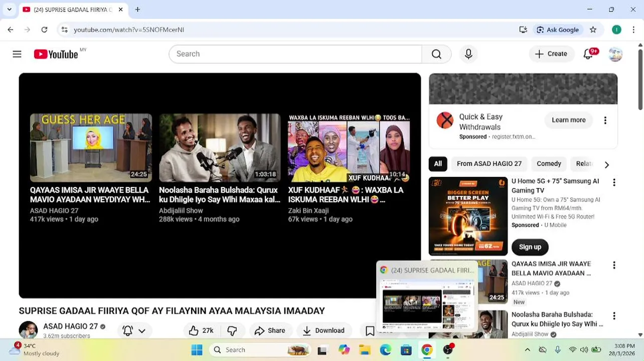This screenshot has width=644, height=361.
Task: Show hidden system tray icons
Action: point(527,349)
